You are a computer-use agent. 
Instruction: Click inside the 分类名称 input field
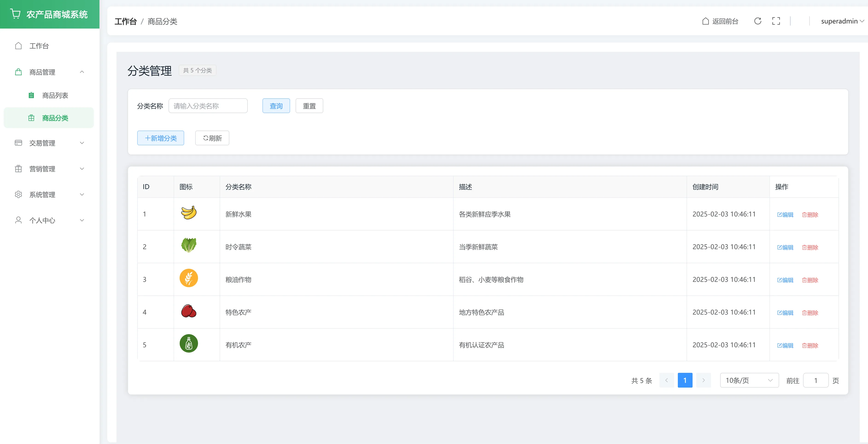click(208, 106)
